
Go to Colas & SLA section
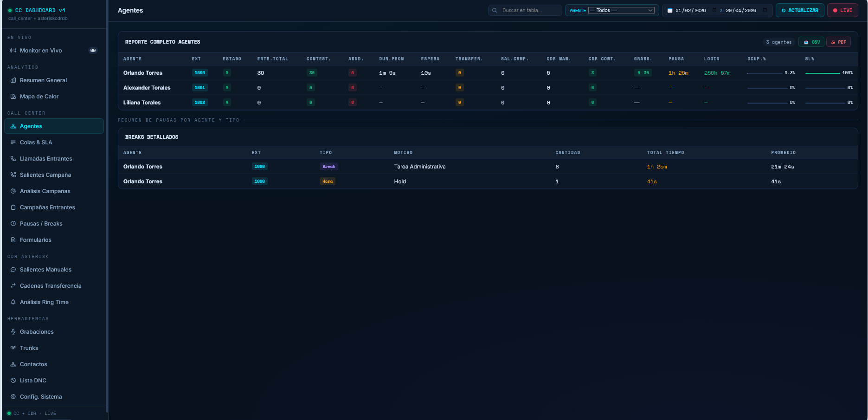click(x=36, y=142)
